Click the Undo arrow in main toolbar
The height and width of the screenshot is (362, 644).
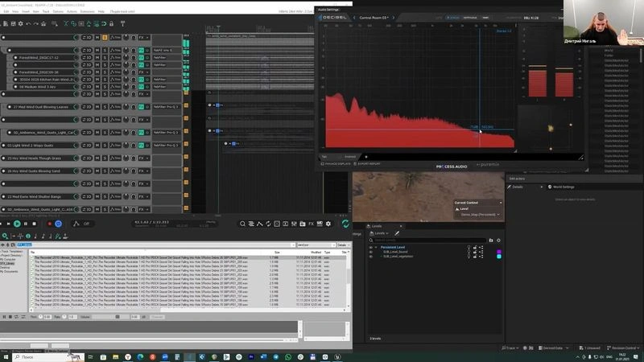(x=28, y=24)
